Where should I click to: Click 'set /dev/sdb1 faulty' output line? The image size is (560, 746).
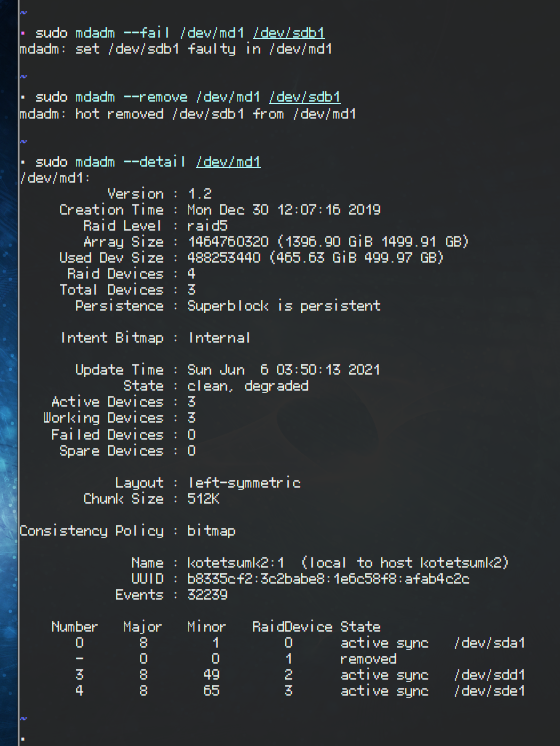pos(176,49)
